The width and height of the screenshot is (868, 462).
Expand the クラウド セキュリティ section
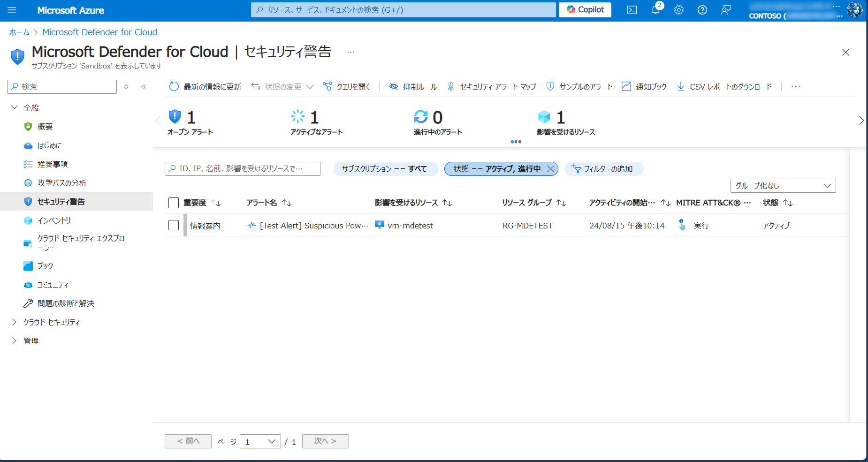14,322
